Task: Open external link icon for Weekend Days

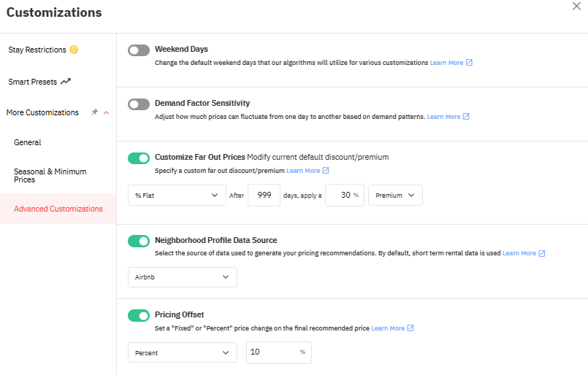Action: (x=469, y=63)
